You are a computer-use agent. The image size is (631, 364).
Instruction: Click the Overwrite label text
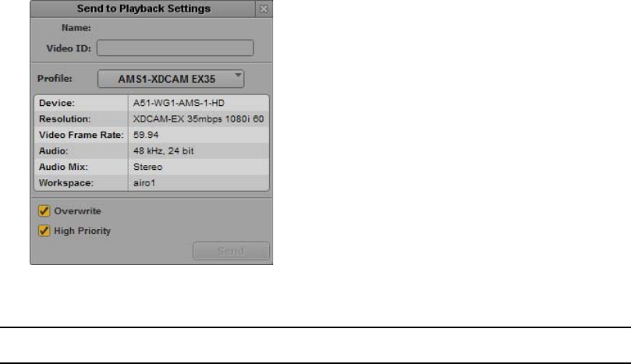(x=77, y=211)
